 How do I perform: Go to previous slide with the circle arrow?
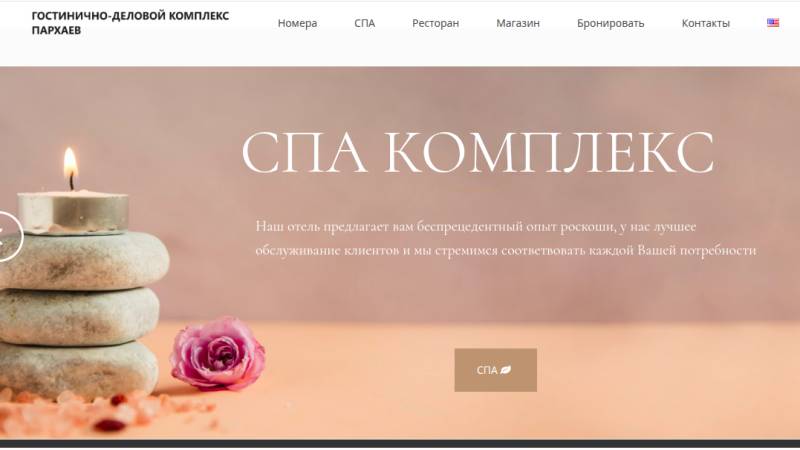point(10,236)
